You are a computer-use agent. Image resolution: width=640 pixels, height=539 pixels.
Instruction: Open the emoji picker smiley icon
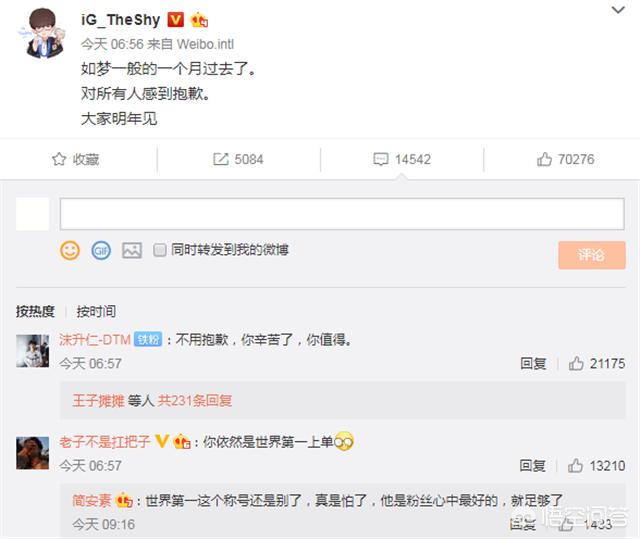coord(70,250)
